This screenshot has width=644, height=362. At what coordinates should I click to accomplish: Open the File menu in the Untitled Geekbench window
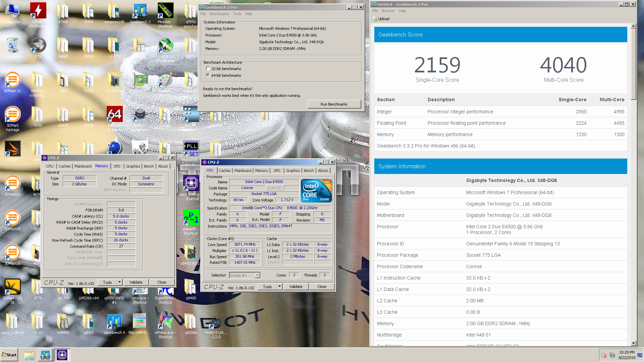point(375,11)
